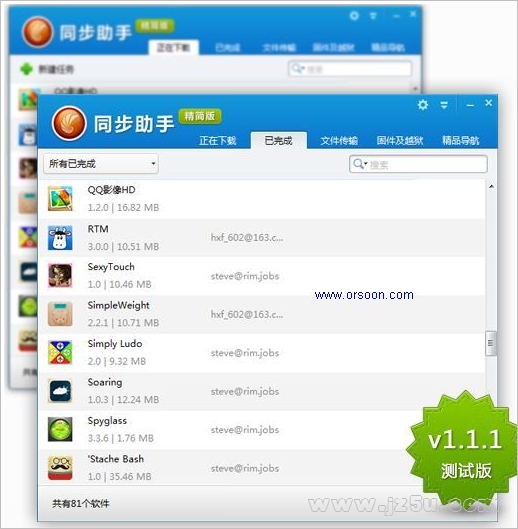Click the QQ影像HD app icon
Screen dimensions: 518x529
tap(60, 199)
